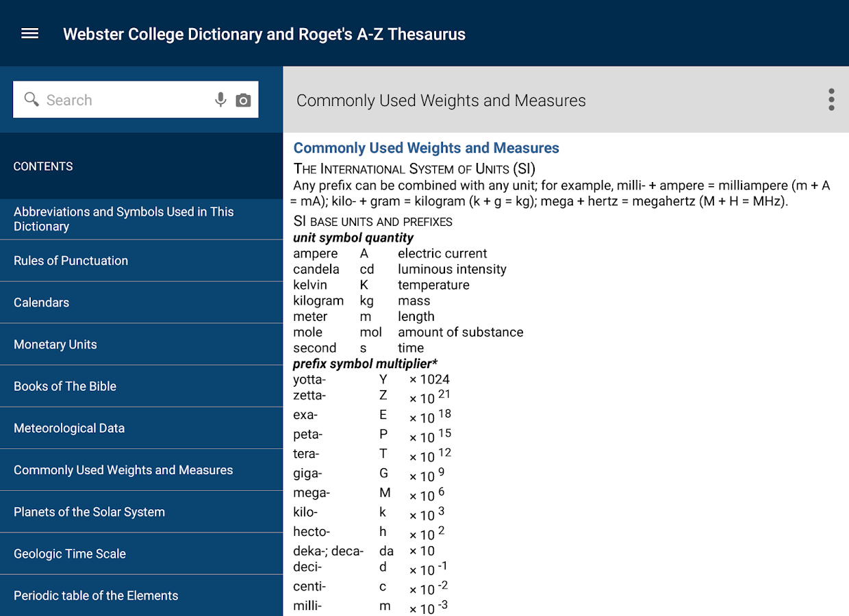Click the CONTENTS header
Screen dimensions: 849x616
click(43, 166)
